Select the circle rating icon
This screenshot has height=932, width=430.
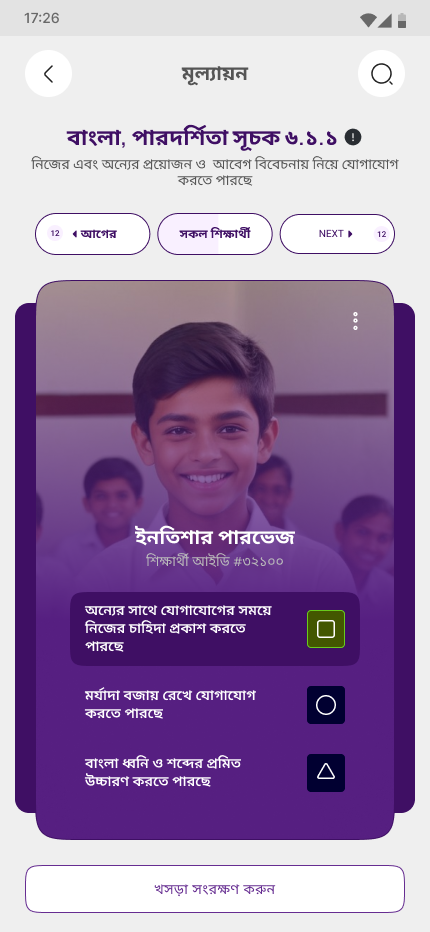click(326, 705)
